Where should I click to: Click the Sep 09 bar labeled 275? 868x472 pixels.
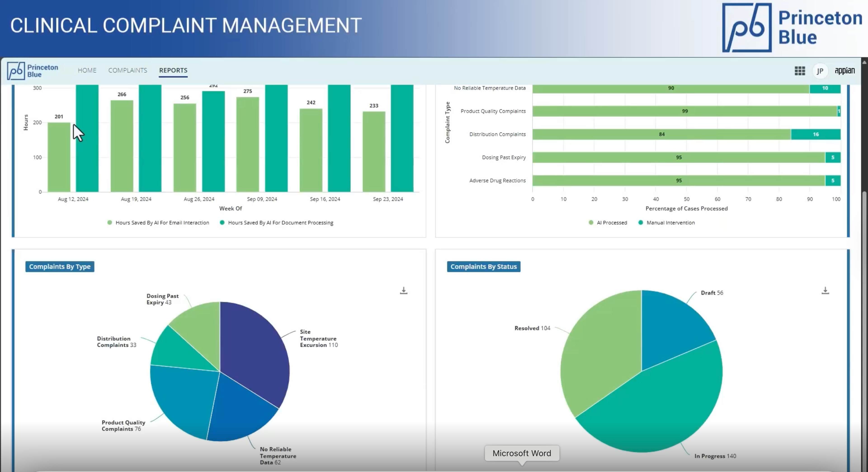point(248,144)
